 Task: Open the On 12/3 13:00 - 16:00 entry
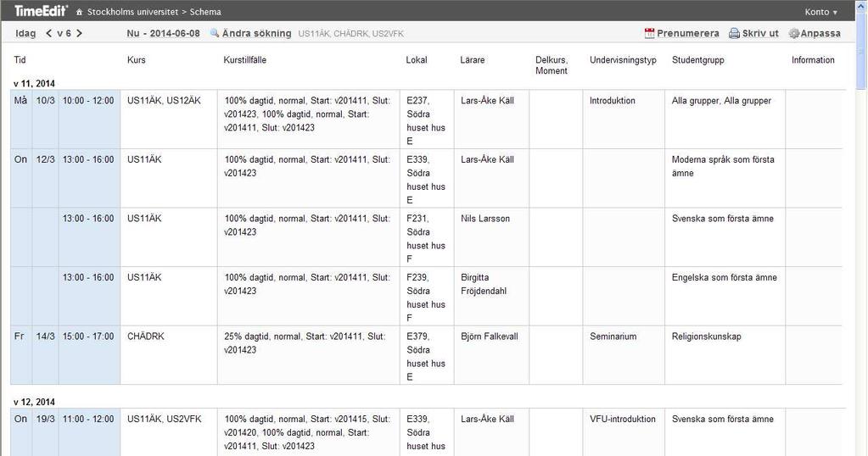(65, 178)
